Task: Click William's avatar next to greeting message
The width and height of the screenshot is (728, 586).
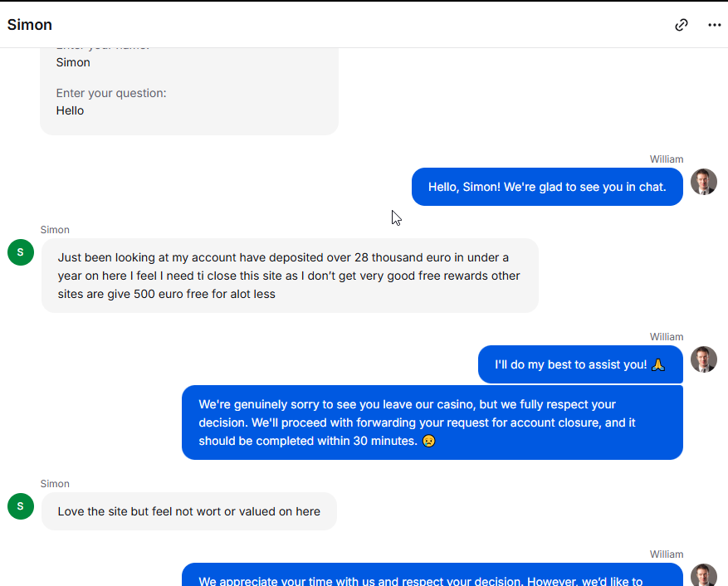Action: (x=703, y=182)
